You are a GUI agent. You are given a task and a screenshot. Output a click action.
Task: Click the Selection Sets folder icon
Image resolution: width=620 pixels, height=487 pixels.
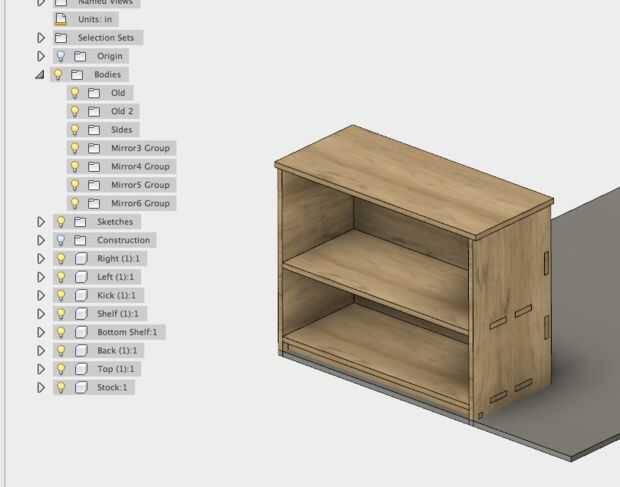click(x=61, y=38)
